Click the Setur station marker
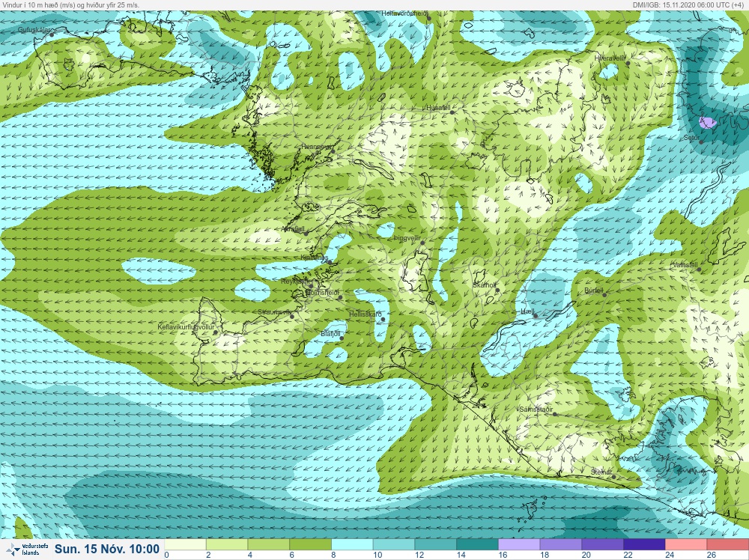The width and height of the screenshot is (749, 560). pyautogui.click(x=700, y=141)
